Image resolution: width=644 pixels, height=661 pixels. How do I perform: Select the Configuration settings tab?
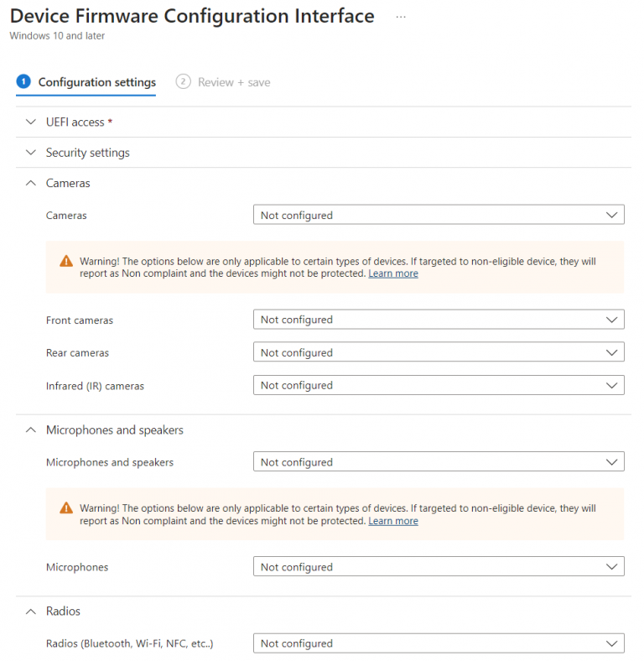[x=96, y=82]
